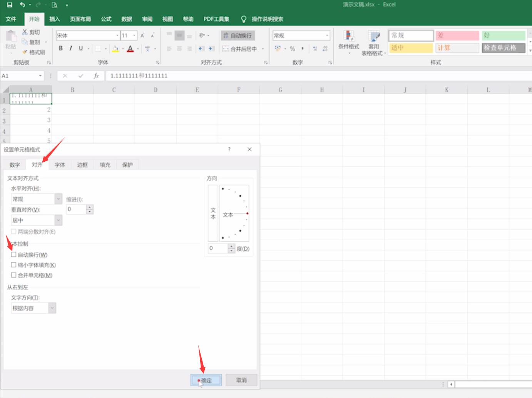The height and width of the screenshot is (398, 532).
Task: Open the 水平对齐 horizontal alignment dropdown
Action: [59, 199]
